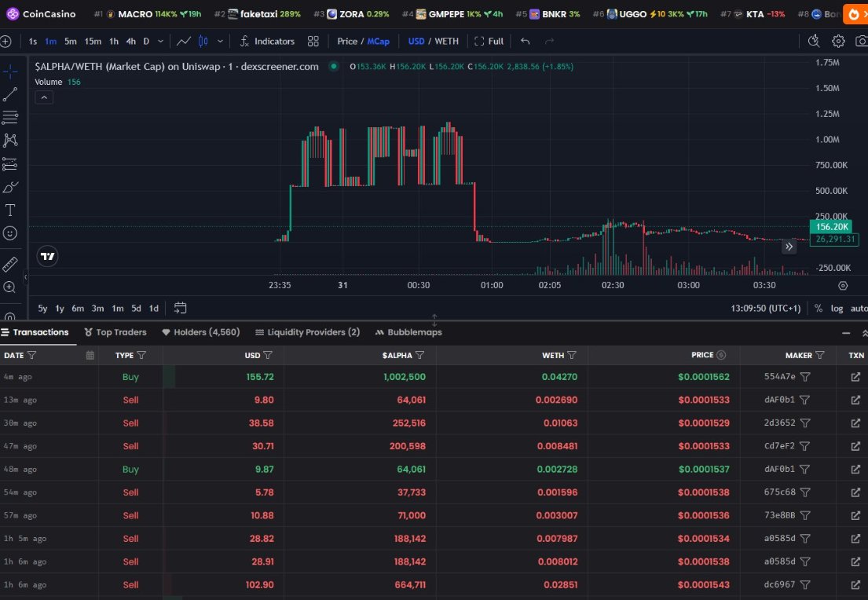Switch denomination to WETH

(x=446, y=41)
